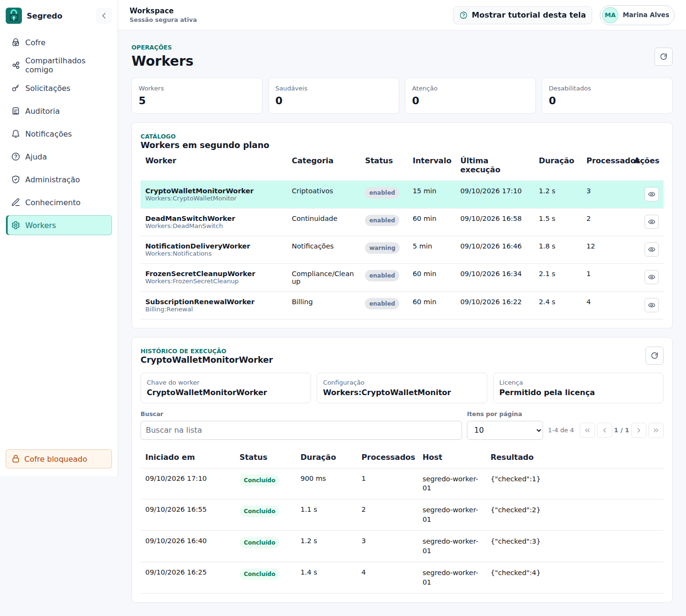View details of CryptoWalletMonitorWorker via eye icon

tap(652, 194)
